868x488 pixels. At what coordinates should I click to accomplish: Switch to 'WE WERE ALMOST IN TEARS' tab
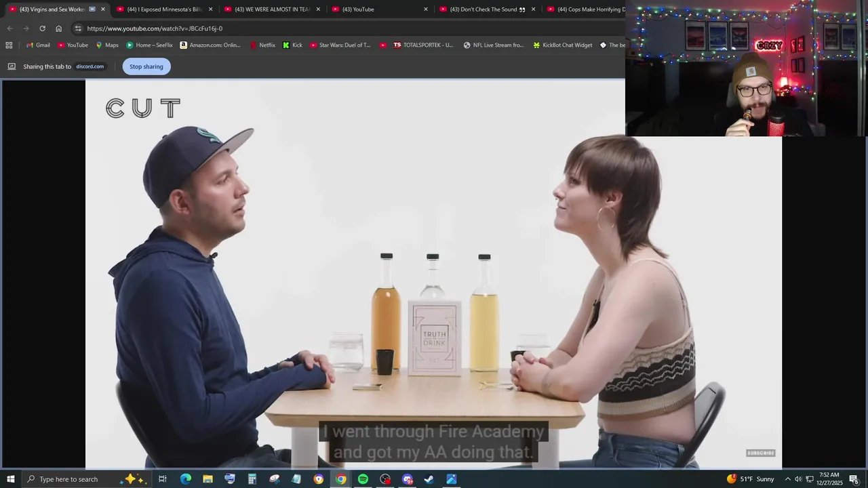pyautogui.click(x=271, y=9)
